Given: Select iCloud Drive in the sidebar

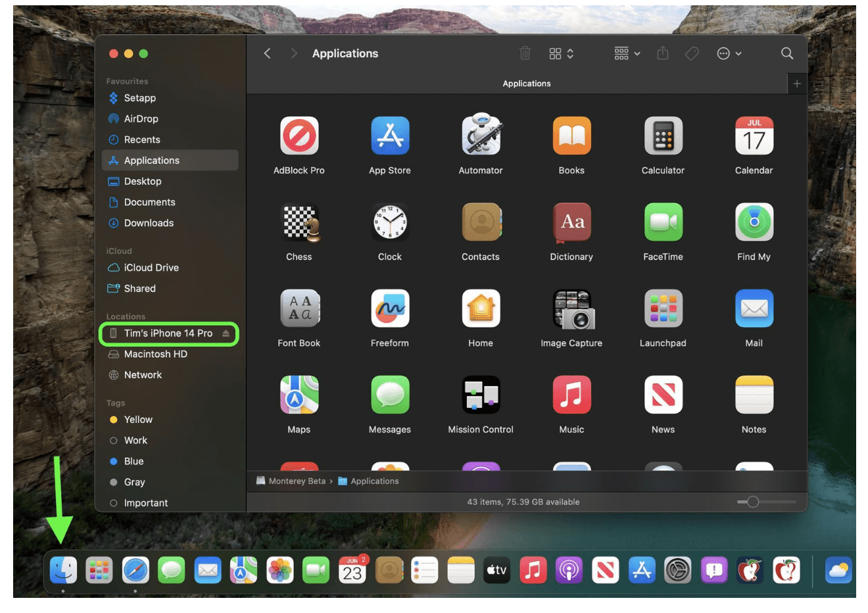Looking at the screenshot, I should click(x=170, y=268).
